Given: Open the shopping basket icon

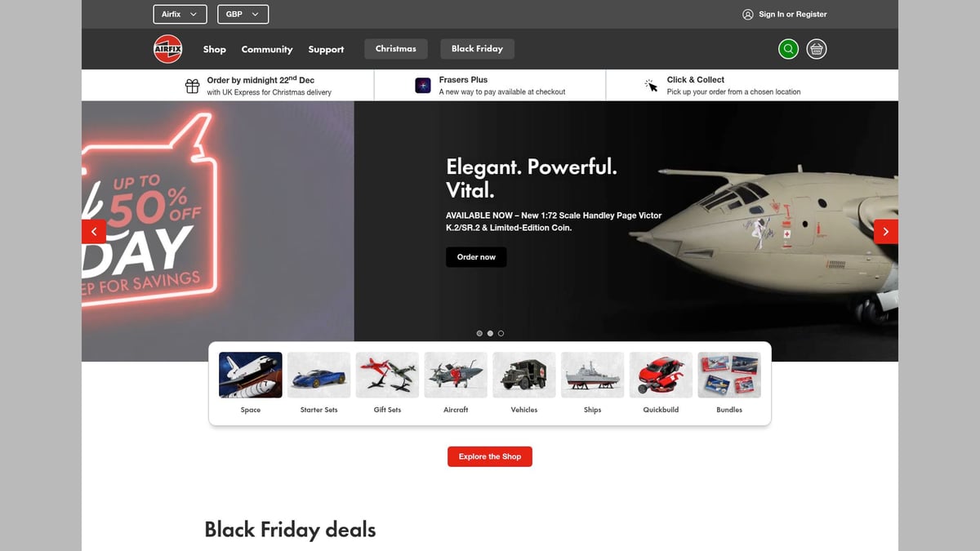Looking at the screenshot, I should pos(817,49).
